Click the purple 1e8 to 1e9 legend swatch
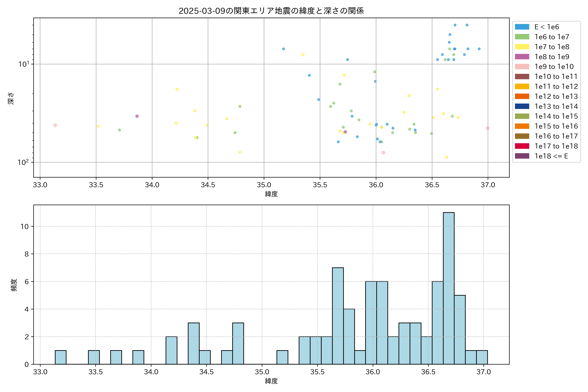Image resolution: width=588 pixels, height=392 pixels. click(522, 57)
